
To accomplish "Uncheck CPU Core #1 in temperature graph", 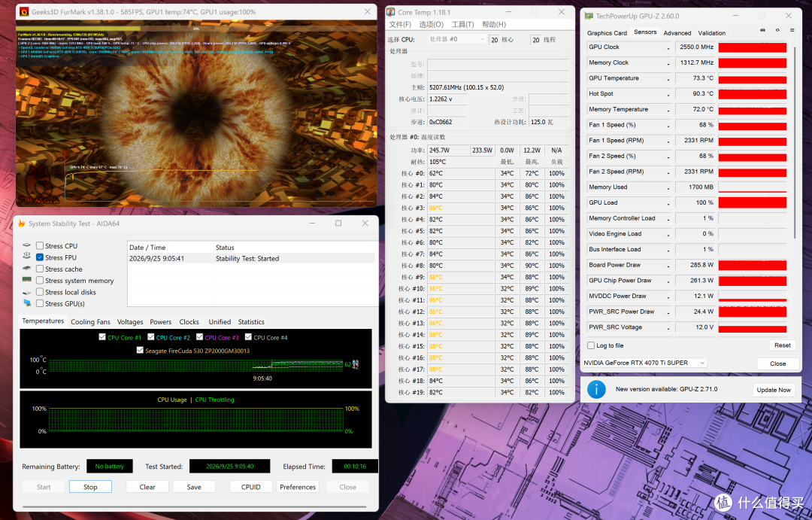I will (x=102, y=337).
